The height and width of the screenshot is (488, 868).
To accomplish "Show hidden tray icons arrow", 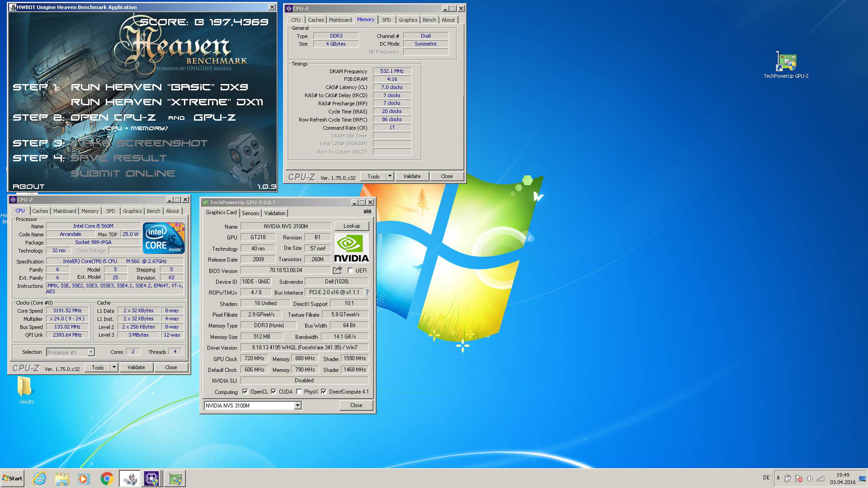I will coord(778,478).
